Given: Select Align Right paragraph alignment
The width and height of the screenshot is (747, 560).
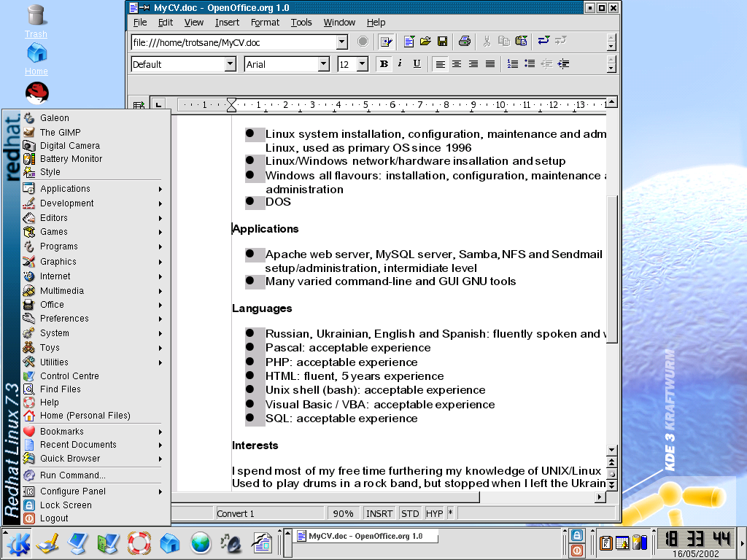Looking at the screenshot, I should click(473, 64).
